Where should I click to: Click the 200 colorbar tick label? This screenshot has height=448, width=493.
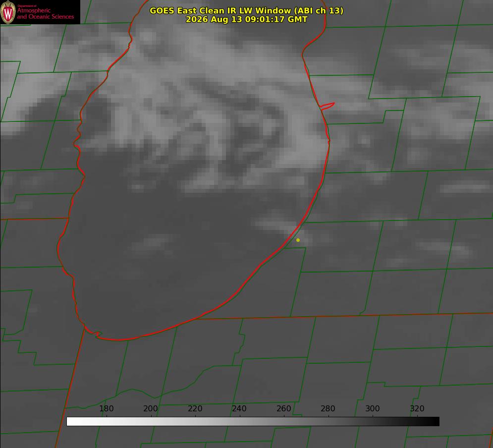(x=151, y=408)
